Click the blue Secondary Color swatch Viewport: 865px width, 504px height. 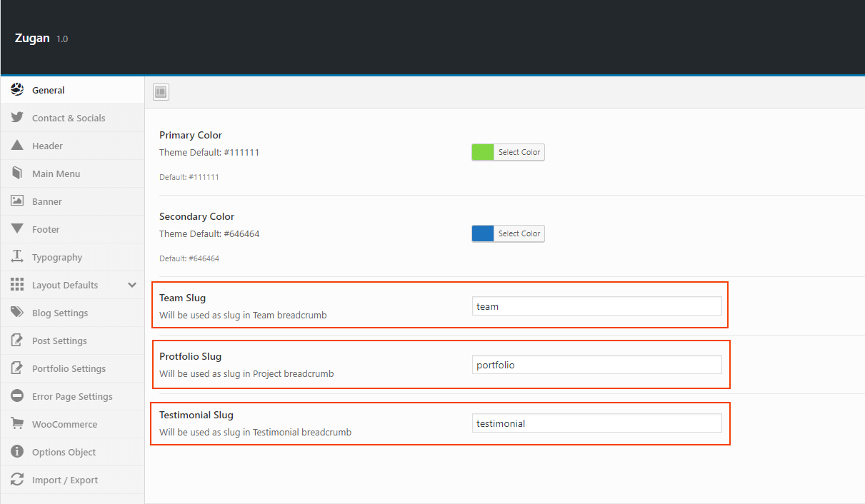coord(483,233)
